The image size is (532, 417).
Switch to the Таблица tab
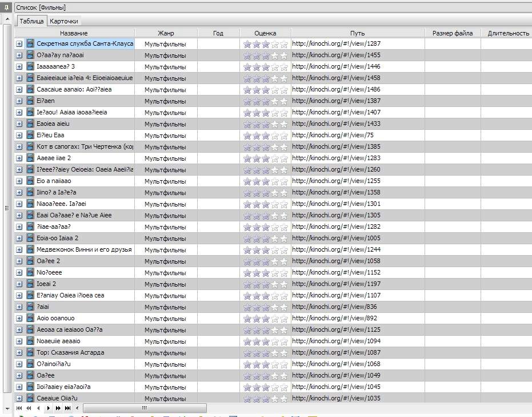[31, 21]
